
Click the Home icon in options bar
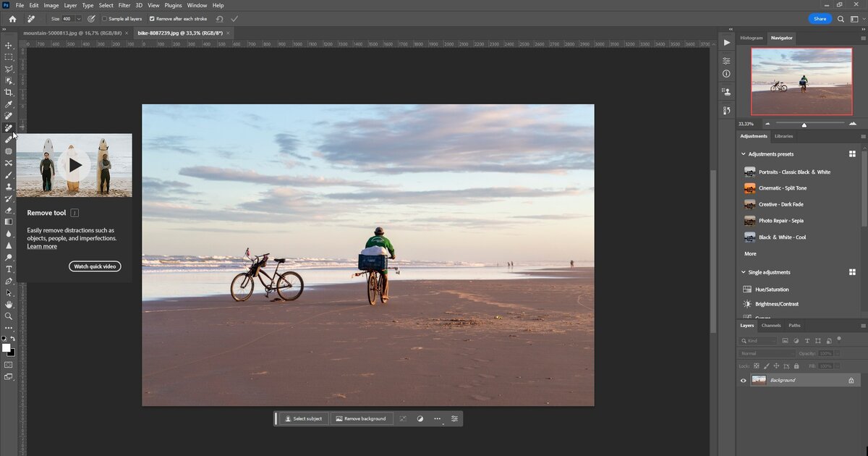(12, 19)
